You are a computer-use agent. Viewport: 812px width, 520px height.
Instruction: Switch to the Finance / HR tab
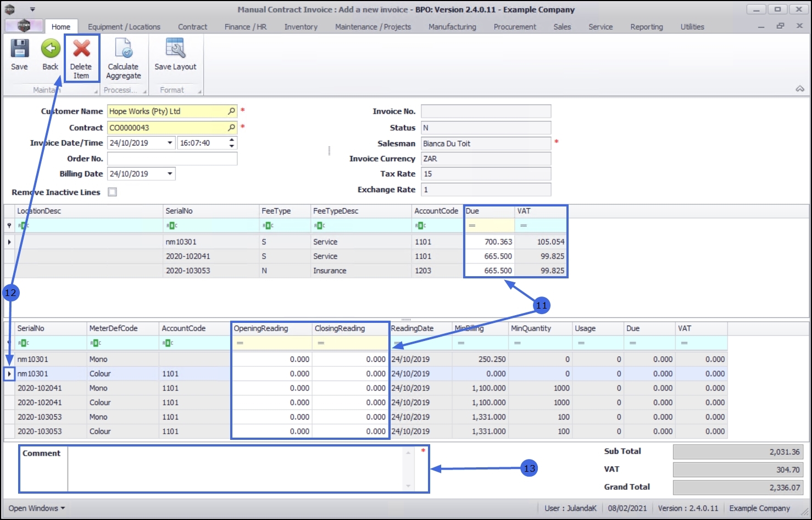[245, 27]
